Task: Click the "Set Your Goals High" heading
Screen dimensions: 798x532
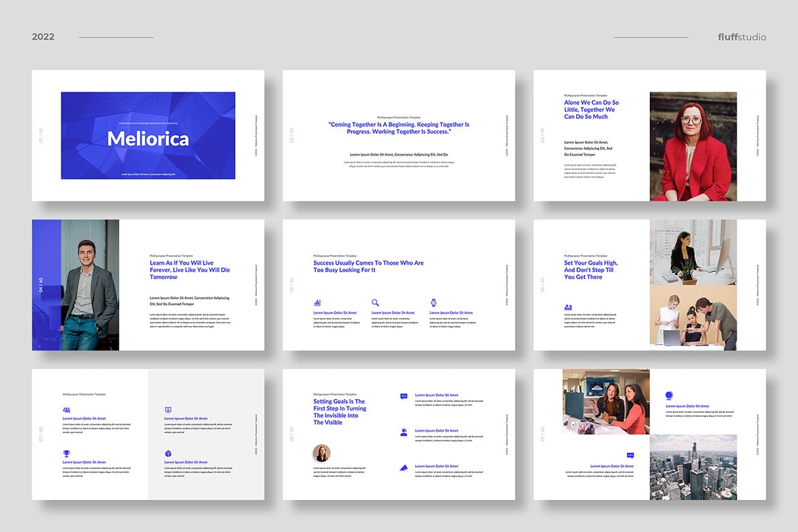Action: [x=591, y=270]
